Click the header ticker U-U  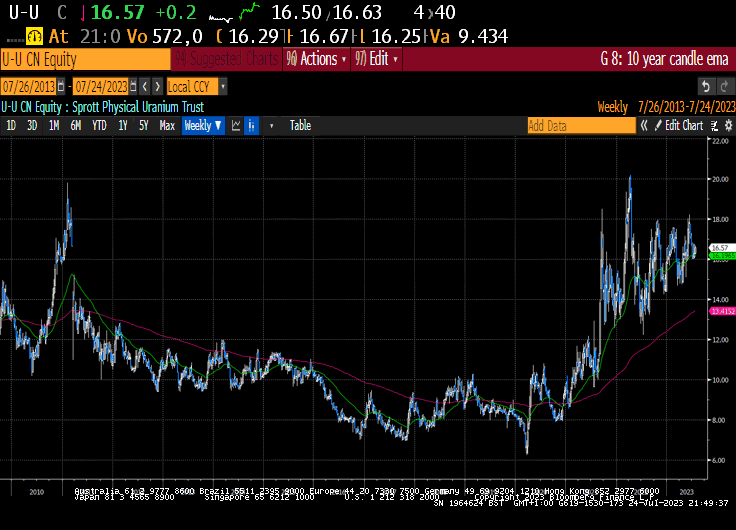point(23,13)
